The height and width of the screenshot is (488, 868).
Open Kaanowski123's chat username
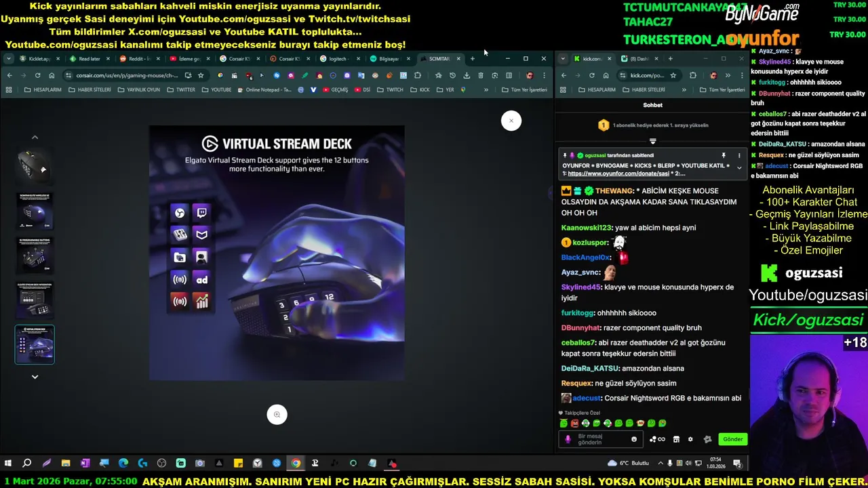[x=587, y=228]
